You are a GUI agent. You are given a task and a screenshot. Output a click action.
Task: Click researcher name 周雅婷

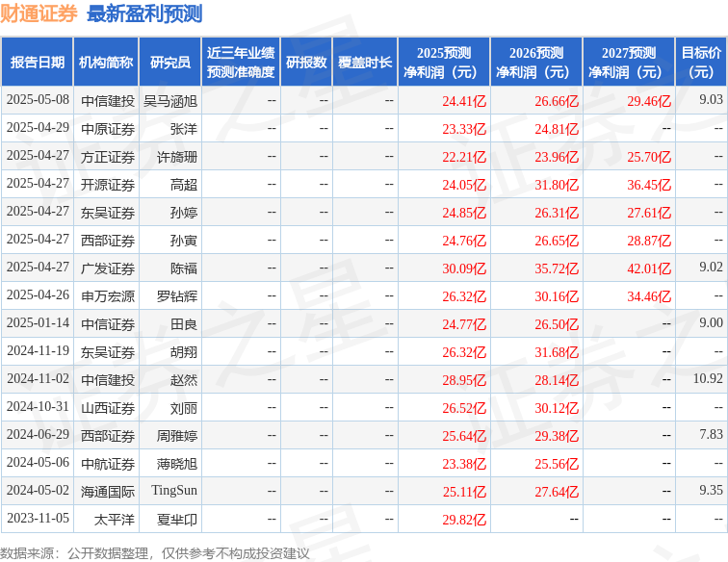click(177, 436)
